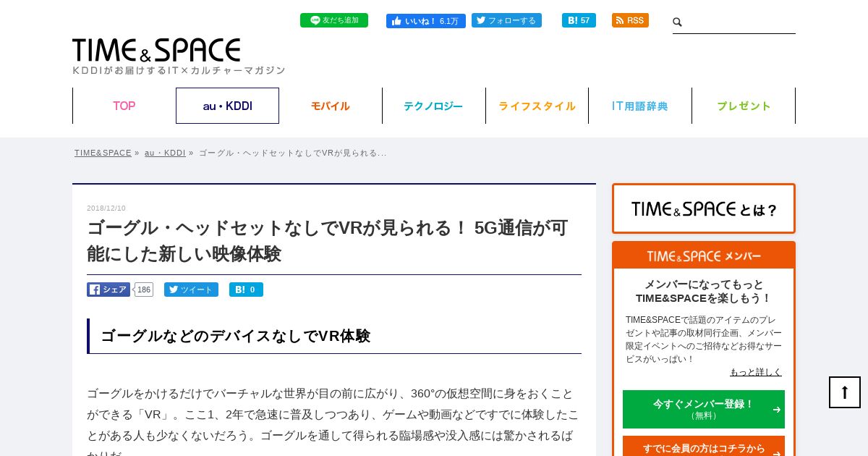
Task: Click the tagline KDDIがお届けするIT×カルチャーマガジン
Action: (x=179, y=70)
